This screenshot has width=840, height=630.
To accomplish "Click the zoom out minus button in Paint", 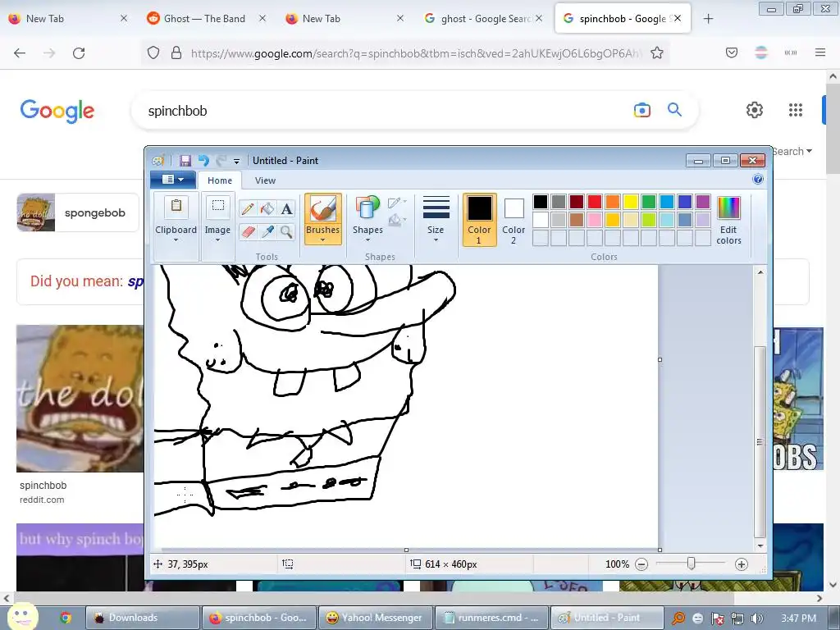I will click(x=641, y=564).
